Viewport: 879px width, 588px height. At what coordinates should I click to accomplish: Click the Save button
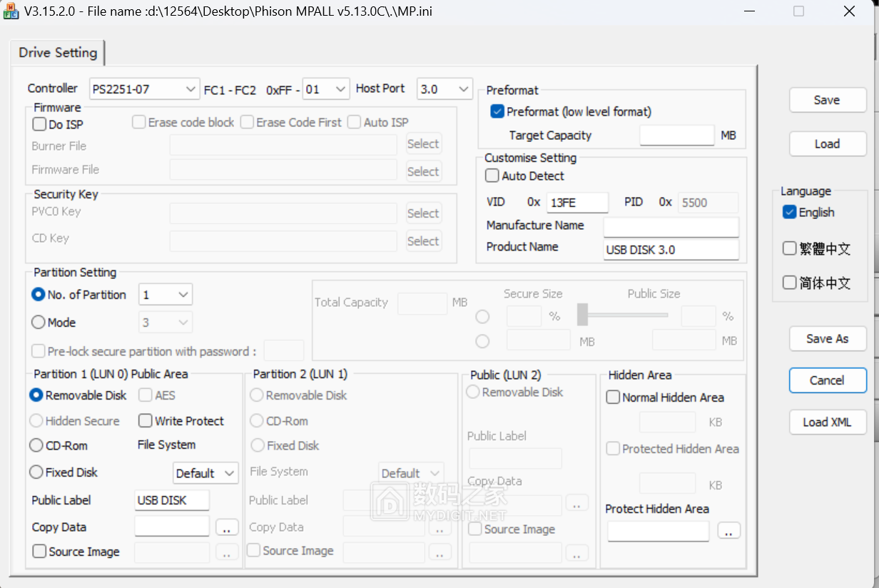(828, 100)
